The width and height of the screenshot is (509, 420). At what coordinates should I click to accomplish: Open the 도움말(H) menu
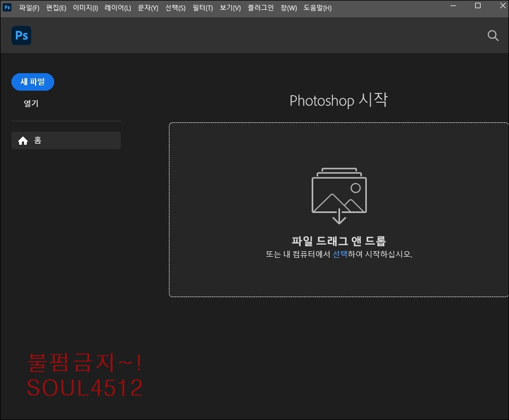(x=318, y=8)
